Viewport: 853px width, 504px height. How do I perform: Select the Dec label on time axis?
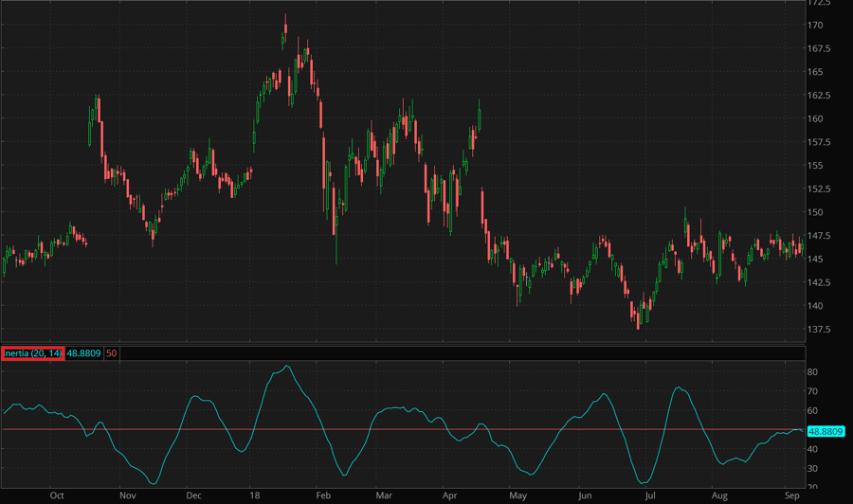[193, 495]
